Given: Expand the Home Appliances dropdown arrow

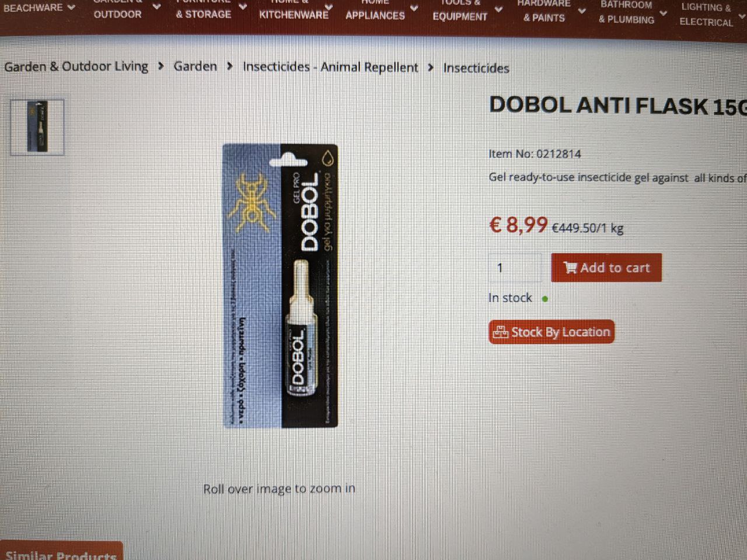Looking at the screenshot, I should tap(414, 8).
